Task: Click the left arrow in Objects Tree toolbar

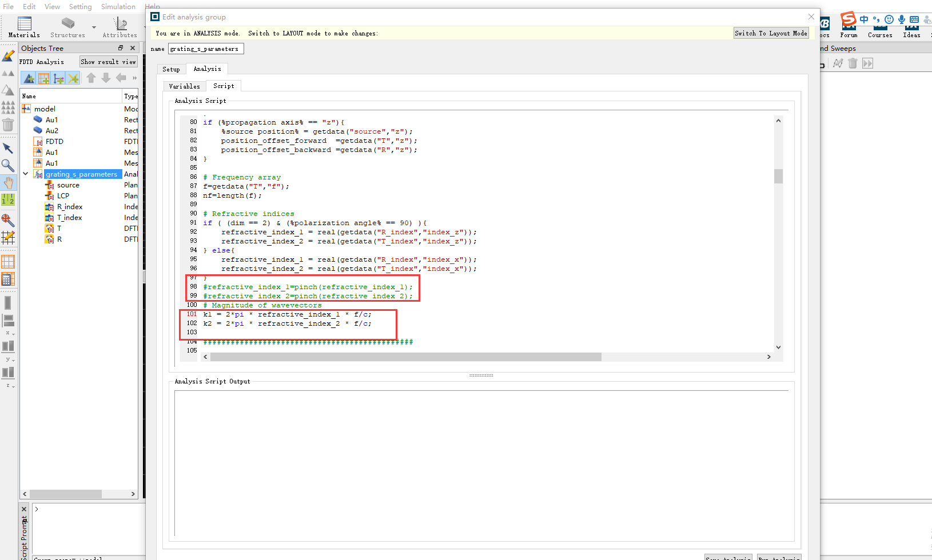Action: [x=121, y=78]
